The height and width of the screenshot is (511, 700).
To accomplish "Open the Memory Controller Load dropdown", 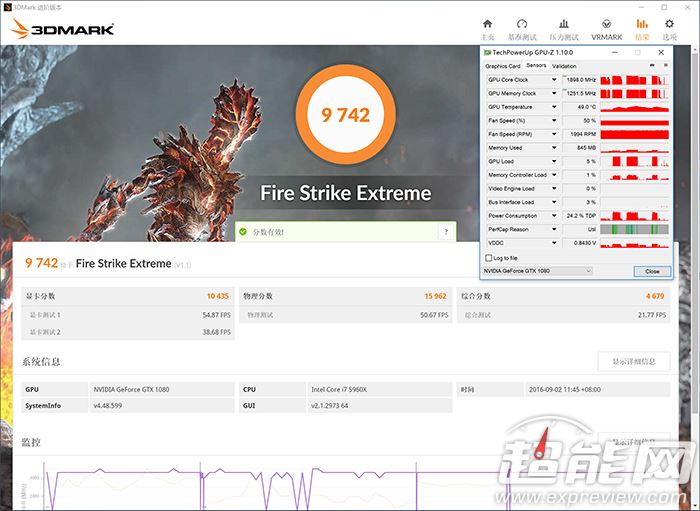I will pos(554,175).
